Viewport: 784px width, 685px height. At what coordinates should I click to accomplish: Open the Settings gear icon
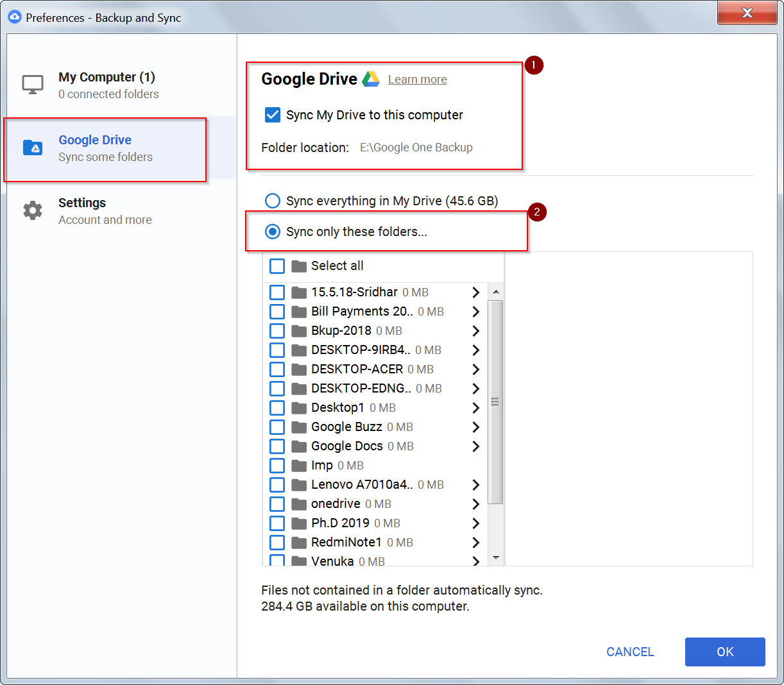[x=33, y=209]
